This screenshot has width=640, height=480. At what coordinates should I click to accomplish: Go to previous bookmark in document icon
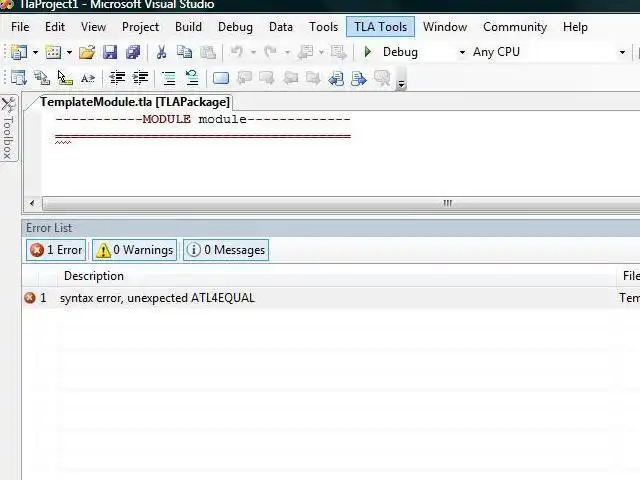click(336, 78)
